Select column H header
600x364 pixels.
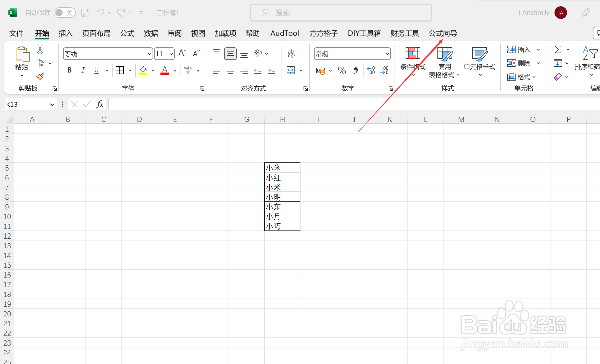pos(282,119)
